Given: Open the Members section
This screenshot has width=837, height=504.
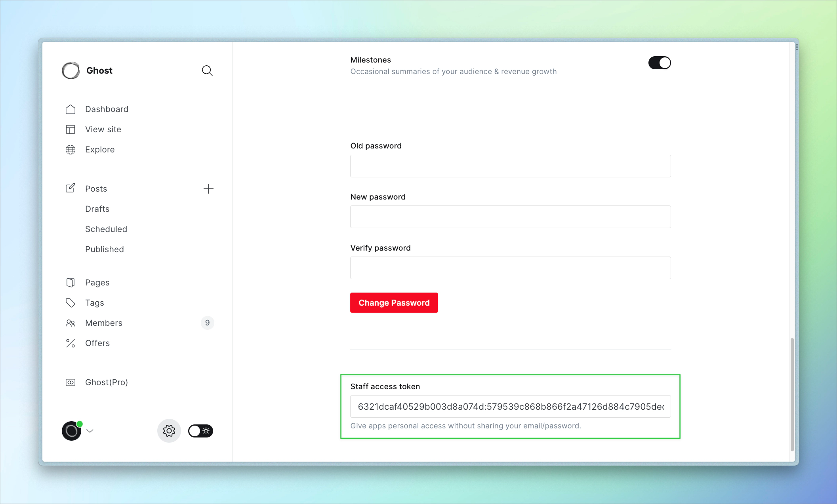Looking at the screenshot, I should (x=104, y=323).
